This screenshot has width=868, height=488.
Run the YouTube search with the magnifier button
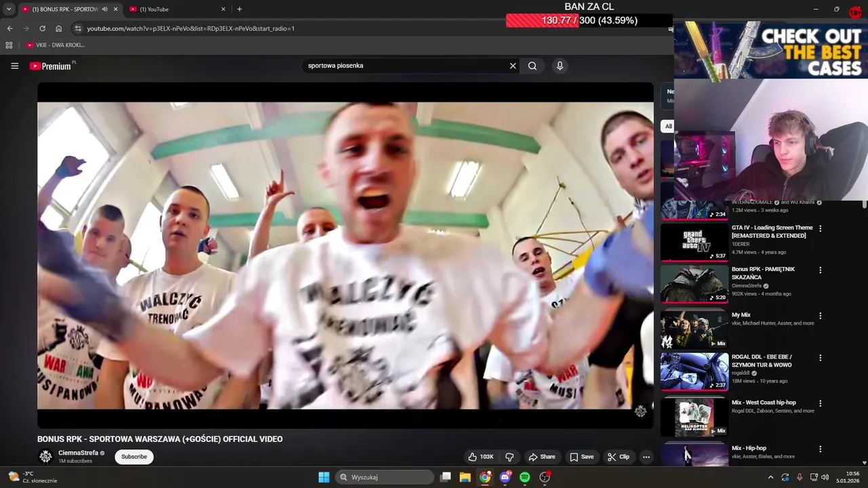click(532, 66)
